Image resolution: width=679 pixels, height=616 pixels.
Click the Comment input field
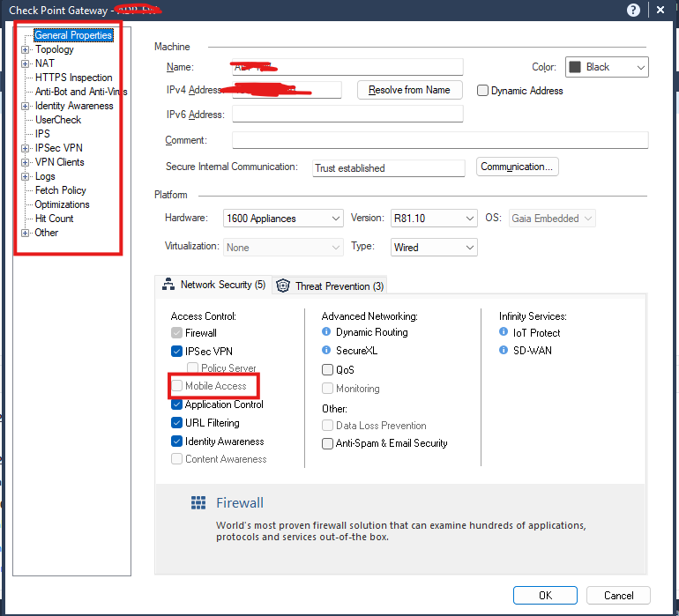click(440, 140)
